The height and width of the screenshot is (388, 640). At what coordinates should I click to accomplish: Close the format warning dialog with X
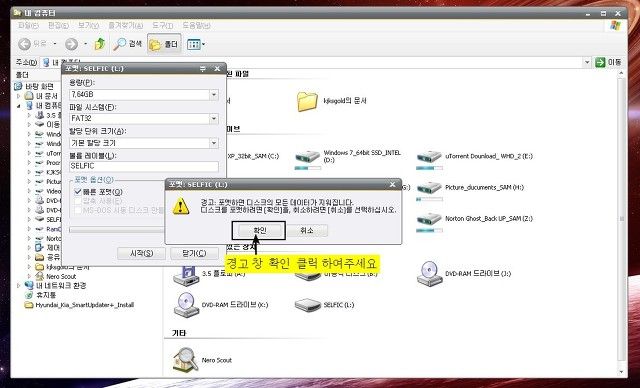[x=392, y=185]
